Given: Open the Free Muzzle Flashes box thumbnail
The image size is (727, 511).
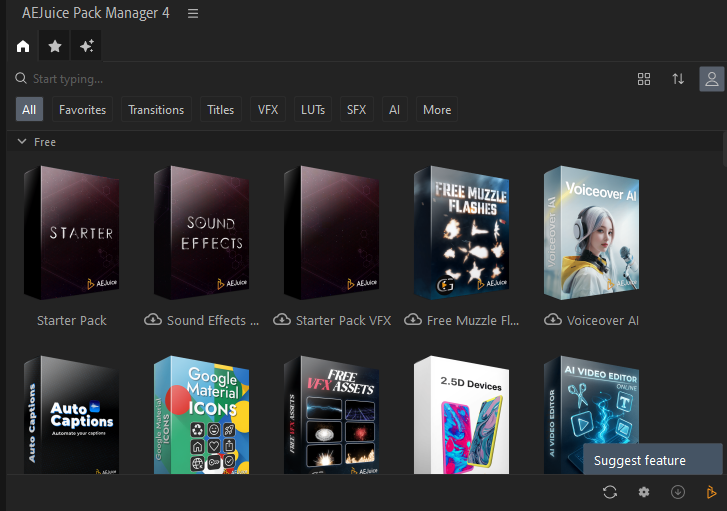Looking at the screenshot, I should (461, 232).
